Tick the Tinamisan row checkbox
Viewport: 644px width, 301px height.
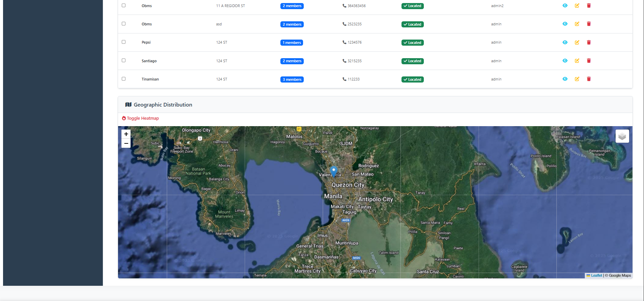[x=123, y=79]
